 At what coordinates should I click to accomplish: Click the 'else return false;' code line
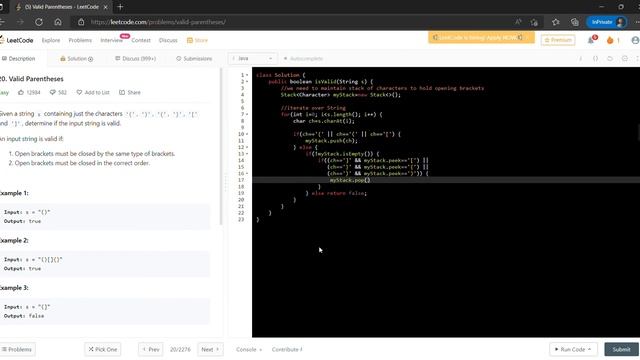coord(339,193)
